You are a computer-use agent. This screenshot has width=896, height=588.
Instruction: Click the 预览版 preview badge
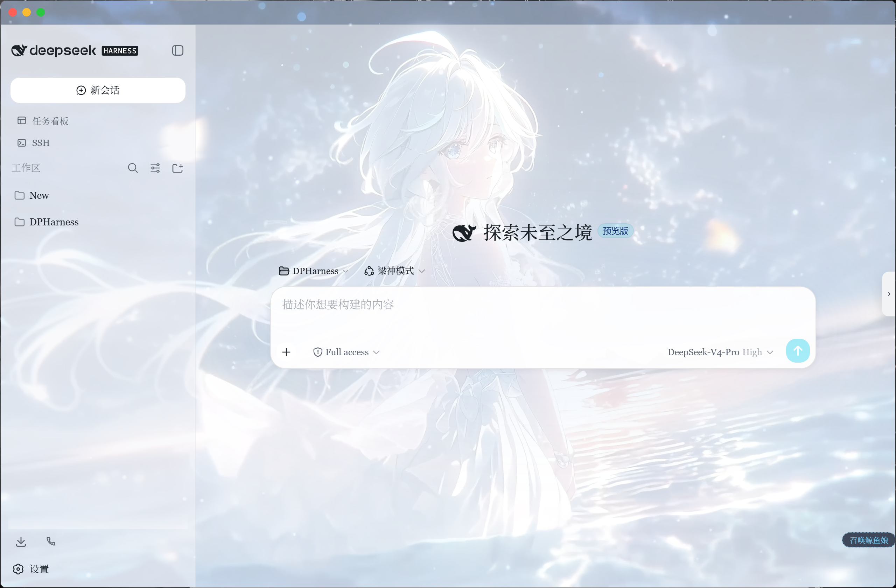coord(616,231)
